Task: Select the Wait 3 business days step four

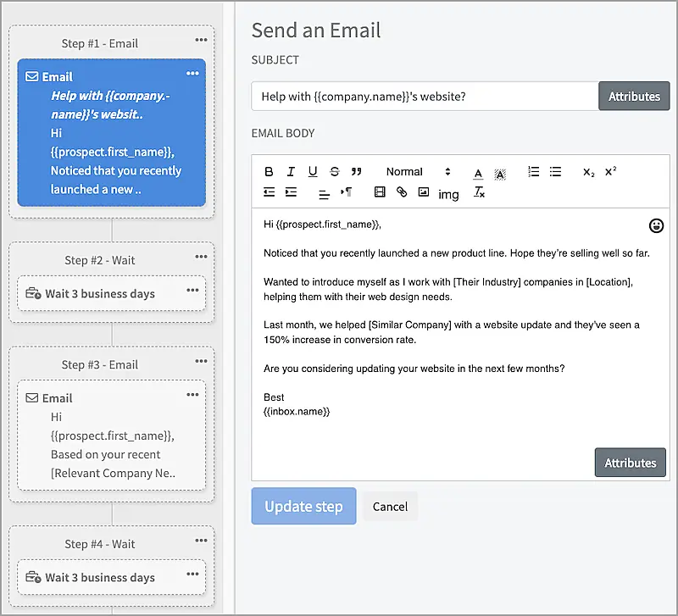Action: [x=105, y=577]
